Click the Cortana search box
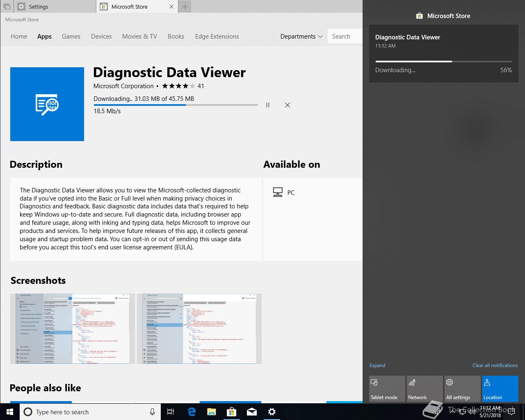This screenshot has width=525, height=420. tap(90, 412)
